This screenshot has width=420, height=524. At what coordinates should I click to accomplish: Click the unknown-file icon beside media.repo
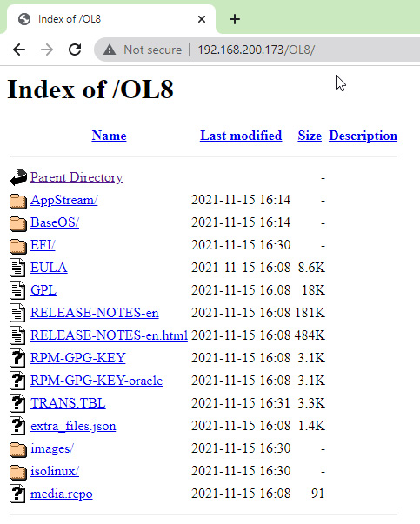(x=17, y=494)
